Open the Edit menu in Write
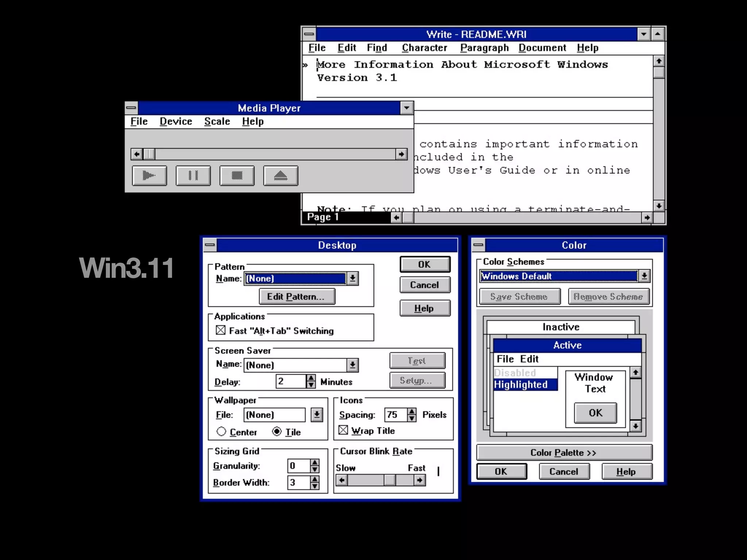The height and width of the screenshot is (560, 747). click(x=347, y=48)
